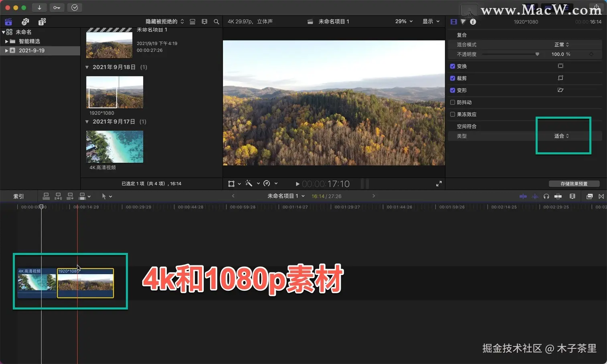
Task: Toggle timeline snapping icon
Action: [558, 196]
